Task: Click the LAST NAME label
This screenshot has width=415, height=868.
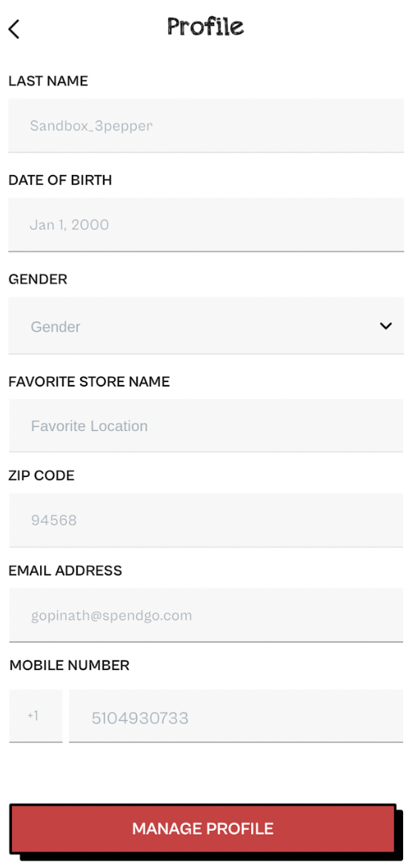Action: [48, 81]
